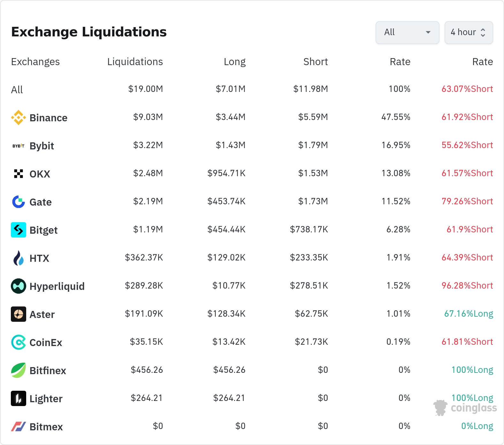Click the Bybit logo icon
Viewport: 504px width, 445px height.
19,146
